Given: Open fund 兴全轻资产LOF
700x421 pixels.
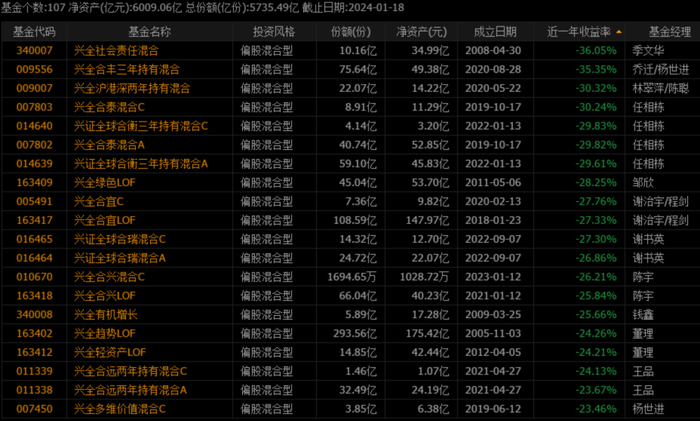Looking at the screenshot, I should pyautogui.click(x=110, y=352).
